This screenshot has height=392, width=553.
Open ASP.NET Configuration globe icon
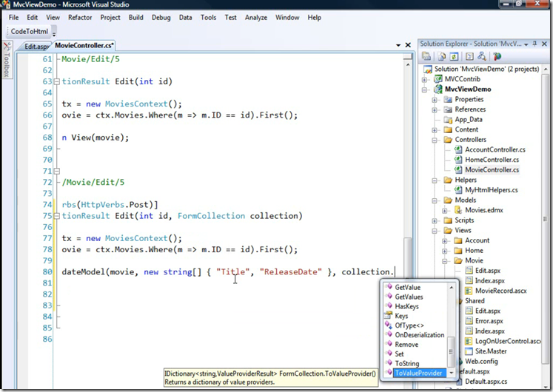click(497, 56)
